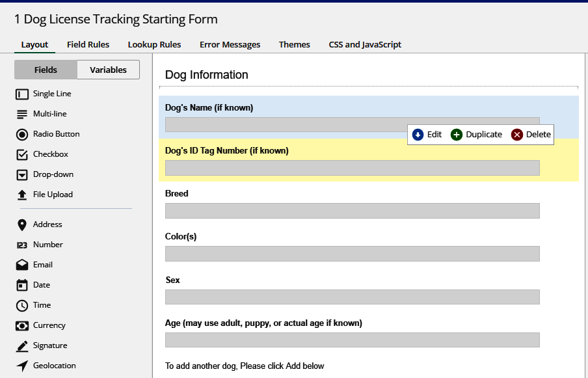Click the File Upload field icon
The image size is (588, 378).
(x=22, y=195)
